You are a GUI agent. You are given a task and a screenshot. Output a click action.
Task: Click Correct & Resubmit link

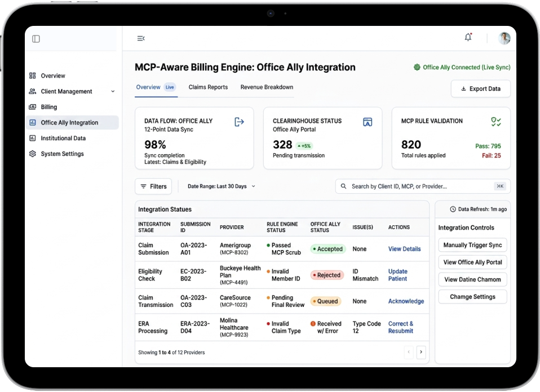click(401, 327)
